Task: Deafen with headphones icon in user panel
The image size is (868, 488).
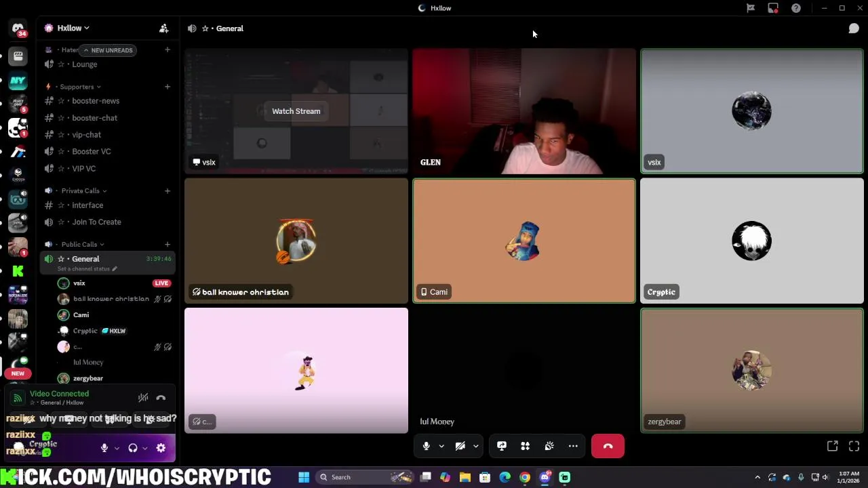Action: (x=133, y=448)
